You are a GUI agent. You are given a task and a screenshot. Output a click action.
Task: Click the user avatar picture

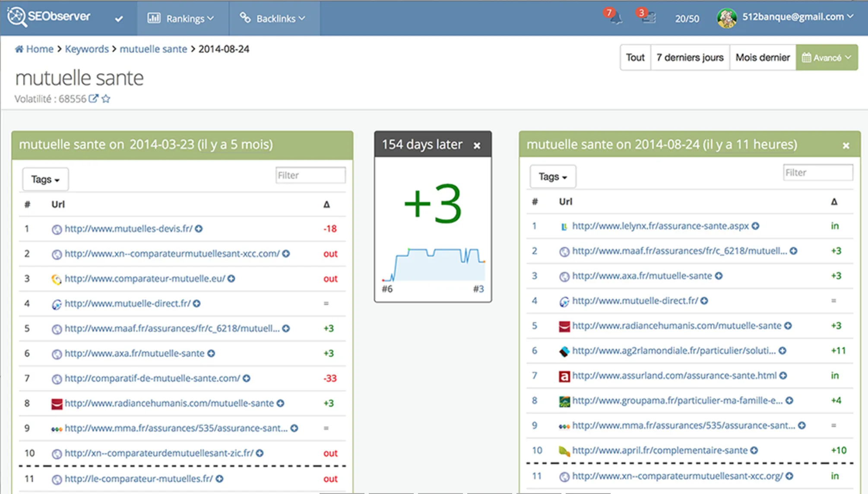tap(727, 18)
